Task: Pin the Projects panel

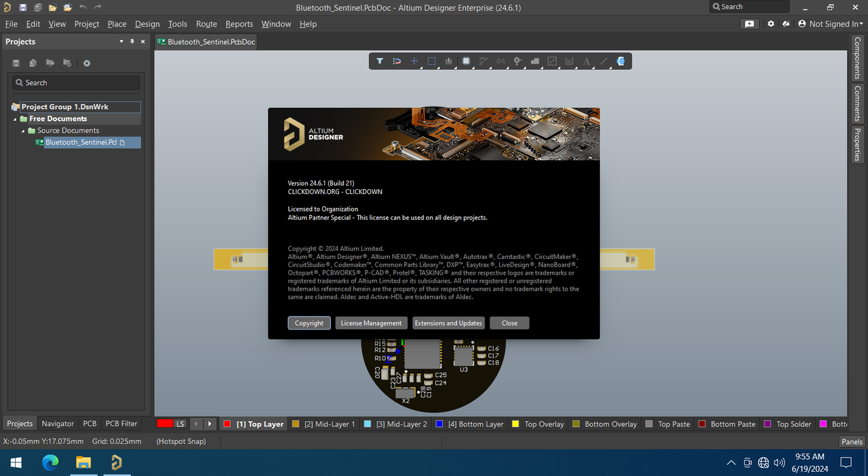Action: tap(132, 41)
